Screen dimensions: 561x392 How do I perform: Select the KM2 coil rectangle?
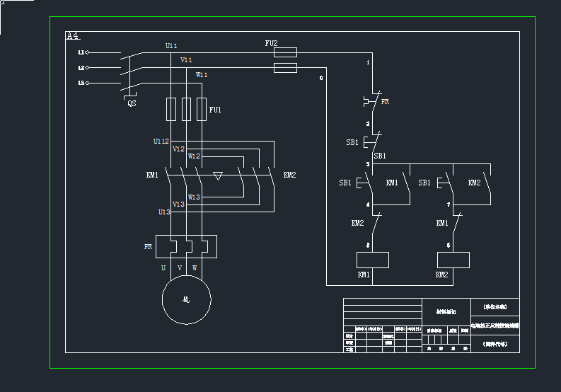point(453,260)
